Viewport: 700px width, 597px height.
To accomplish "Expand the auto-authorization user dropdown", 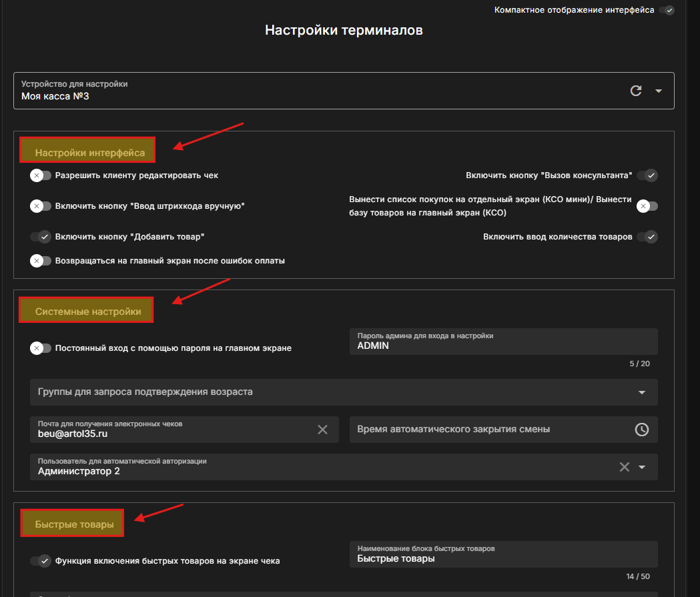I will [642, 467].
